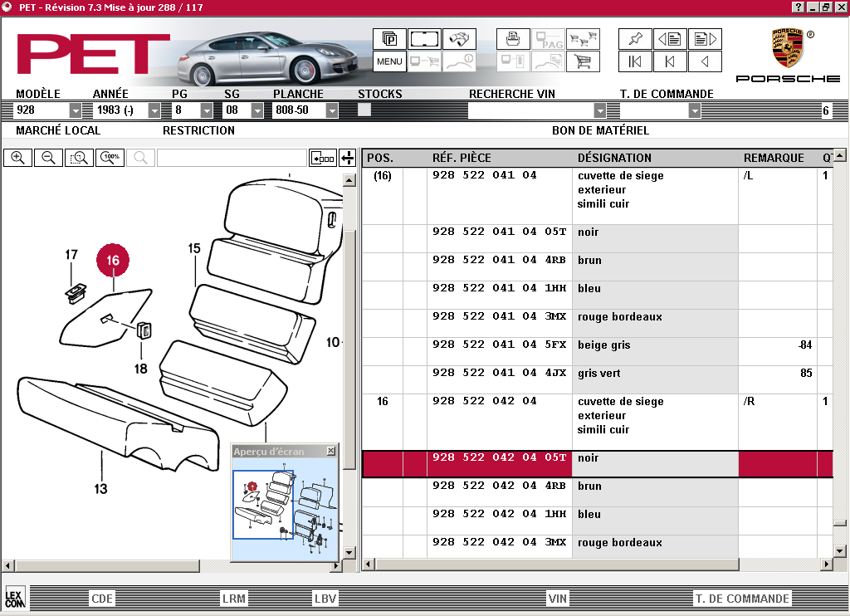Select part row 928 522 042 04 4RB
850x616 pixels.
pos(598,492)
